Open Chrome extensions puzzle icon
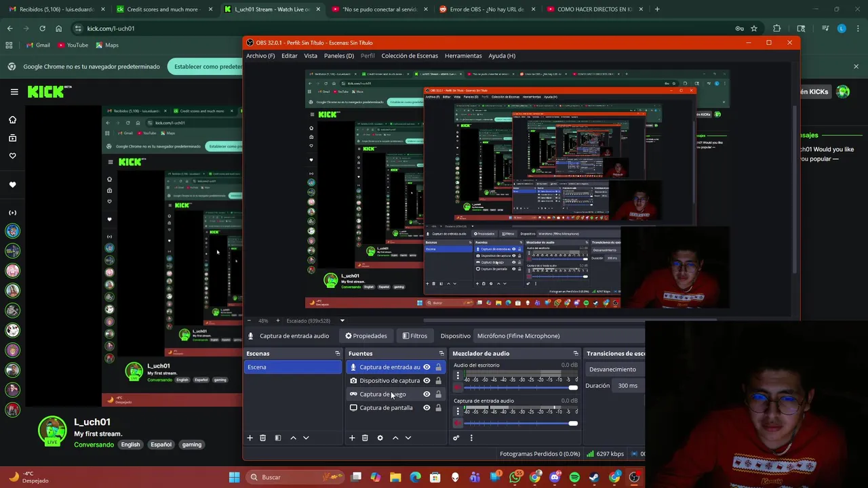Viewport: 868px width, 488px height. 777,28
